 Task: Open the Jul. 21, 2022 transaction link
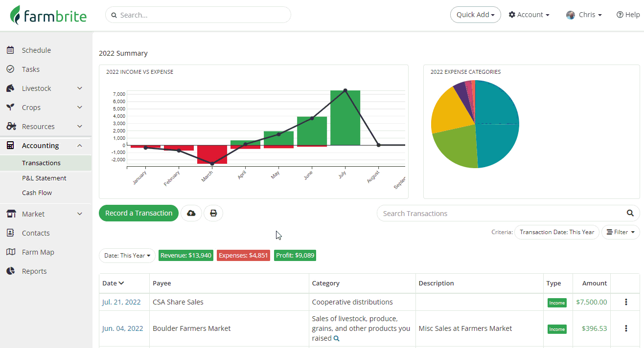(121, 302)
